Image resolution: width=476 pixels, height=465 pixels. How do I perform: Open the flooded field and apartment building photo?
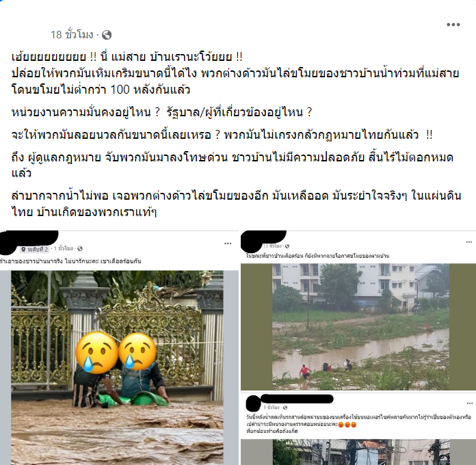tap(360, 327)
